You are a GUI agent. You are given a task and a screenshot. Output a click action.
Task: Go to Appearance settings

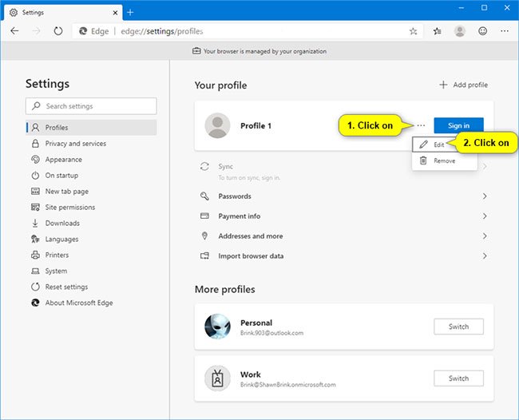[64, 160]
